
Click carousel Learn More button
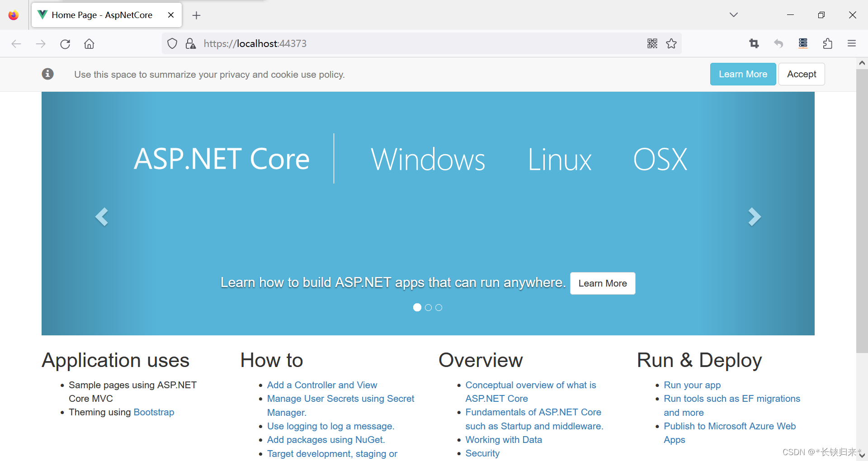[x=603, y=283]
